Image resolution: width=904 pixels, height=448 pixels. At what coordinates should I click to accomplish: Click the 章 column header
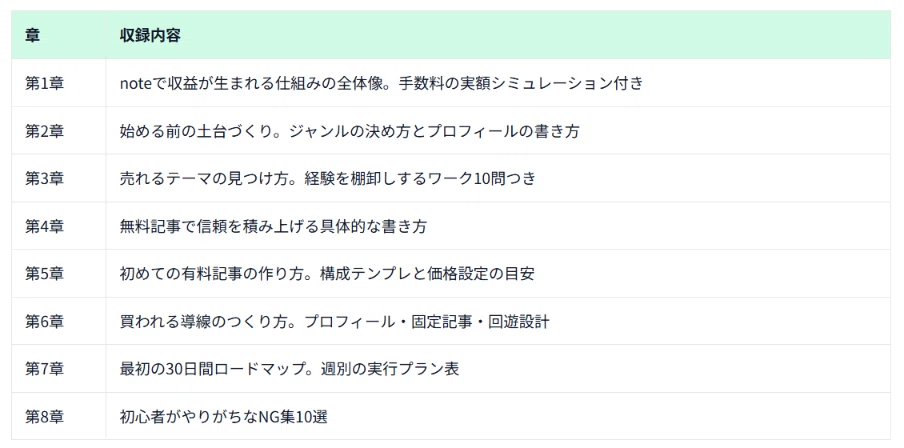click(x=58, y=35)
